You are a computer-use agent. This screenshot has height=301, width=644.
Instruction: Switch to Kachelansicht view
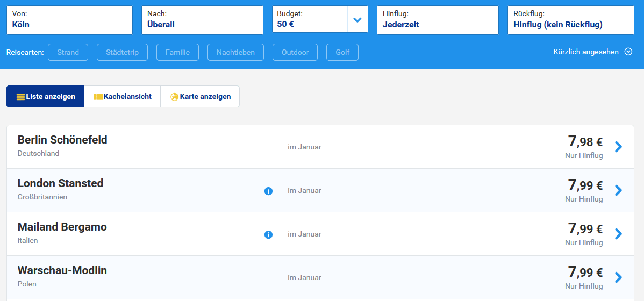123,97
